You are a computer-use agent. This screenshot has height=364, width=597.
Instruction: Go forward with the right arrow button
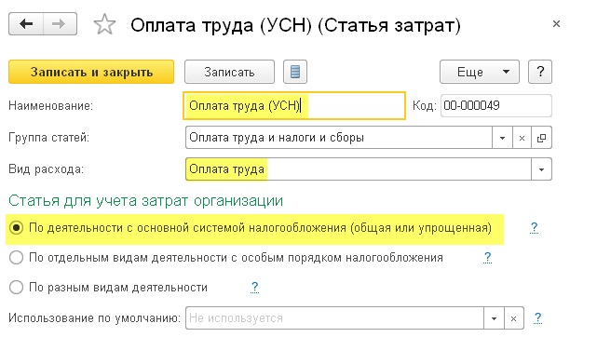pyautogui.click(x=61, y=24)
